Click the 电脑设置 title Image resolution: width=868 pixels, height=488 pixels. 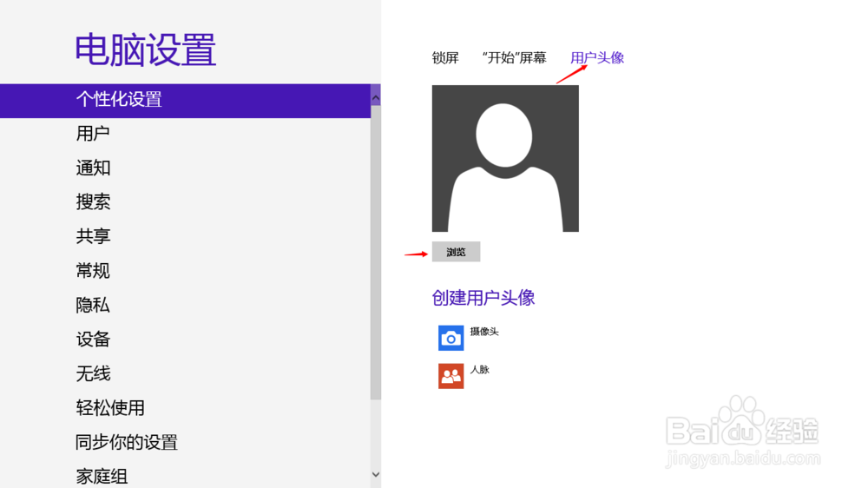click(146, 49)
